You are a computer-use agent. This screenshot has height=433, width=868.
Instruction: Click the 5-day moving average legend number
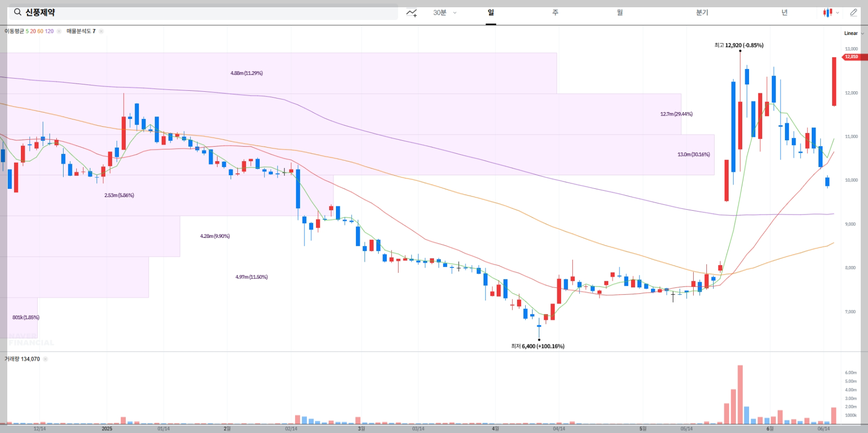click(27, 31)
